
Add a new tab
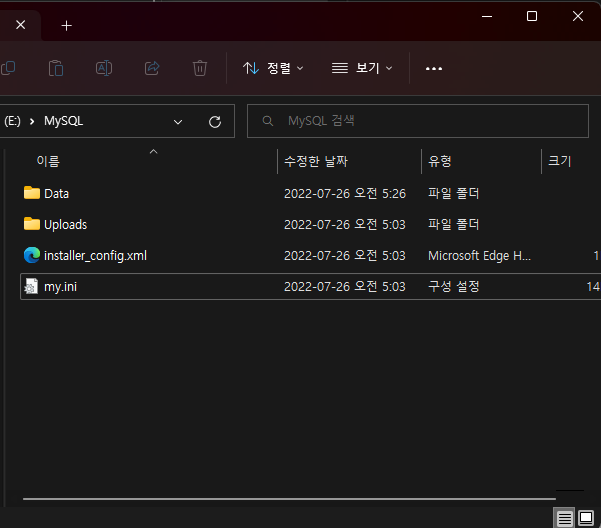67,26
